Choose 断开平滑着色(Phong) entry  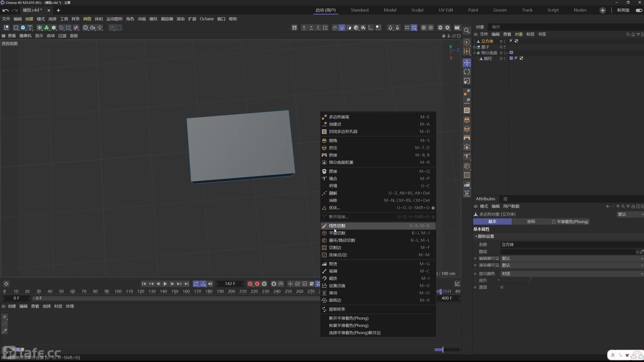click(378, 318)
